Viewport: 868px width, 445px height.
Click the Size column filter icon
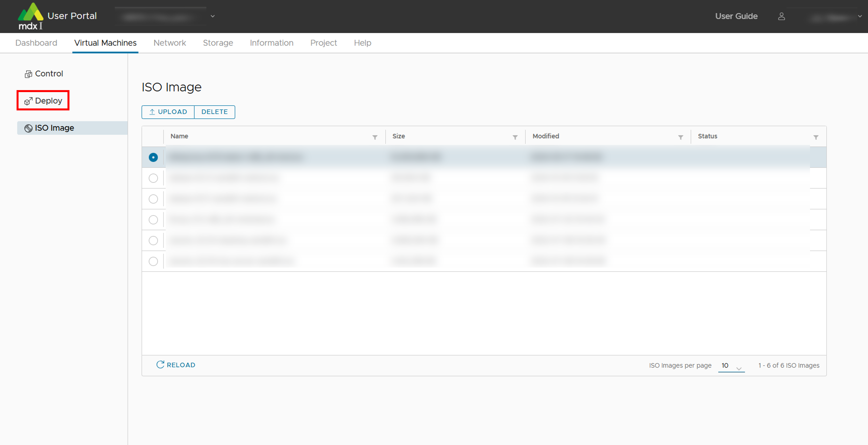coord(515,137)
